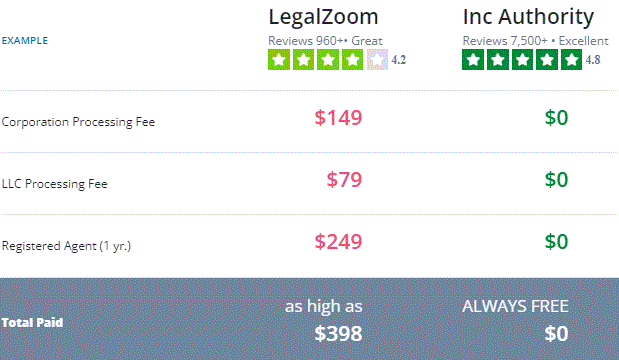
Task: Click the $249 registered agent price
Action: coord(338,242)
